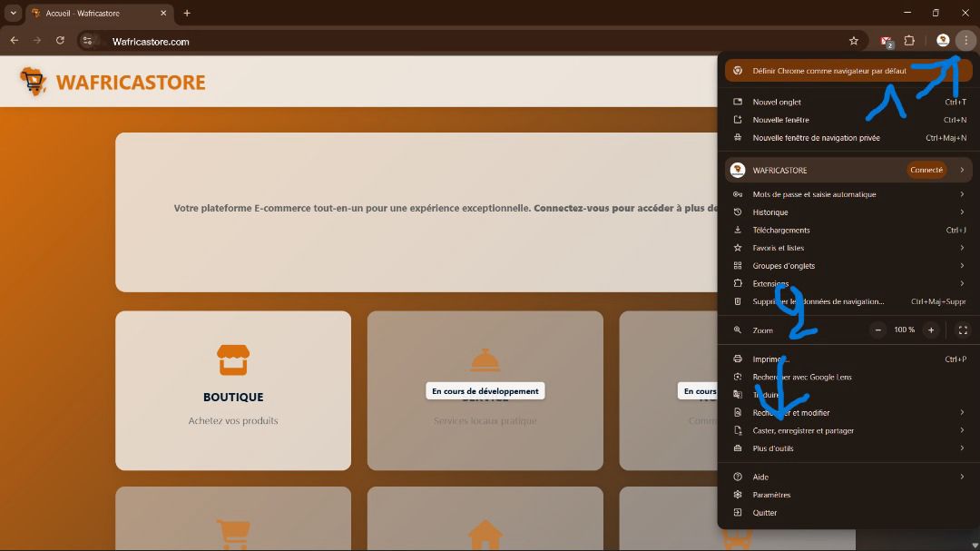This screenshot has width=980, height=551.
Task: Click the back navigation arrow
Action: [14, 41]
